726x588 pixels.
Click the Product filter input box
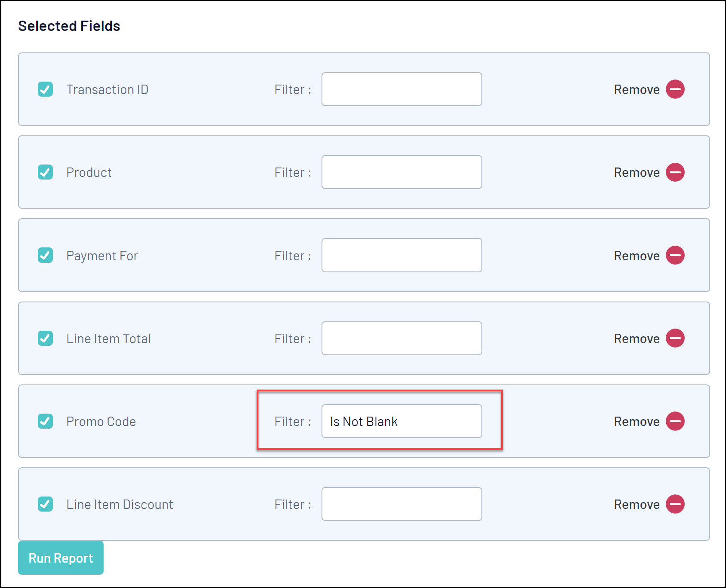click(401, 172)
